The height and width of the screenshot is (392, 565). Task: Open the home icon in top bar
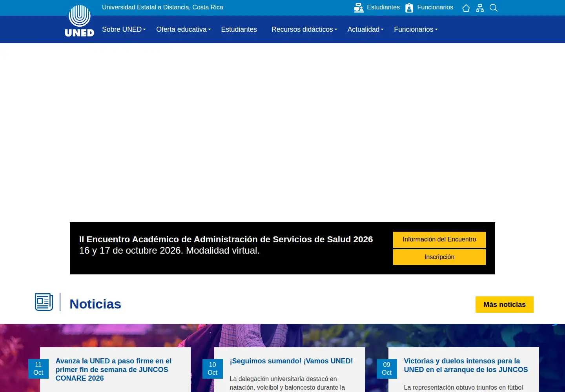[466, 8]
